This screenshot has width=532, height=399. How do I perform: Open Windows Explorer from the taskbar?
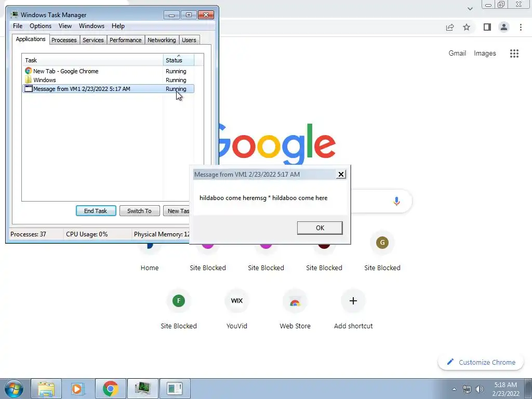pyautogui.click(x=46, y=389)
